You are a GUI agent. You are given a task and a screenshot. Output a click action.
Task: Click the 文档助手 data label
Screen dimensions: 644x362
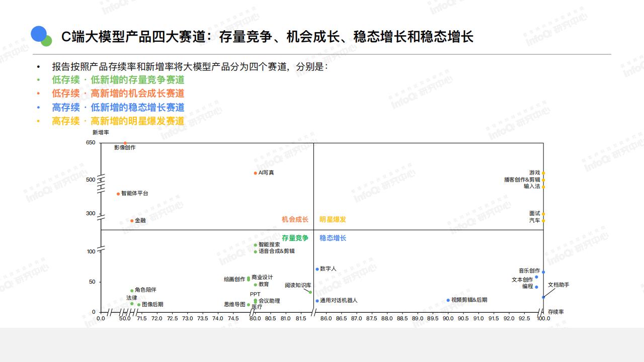coord(558,285)
